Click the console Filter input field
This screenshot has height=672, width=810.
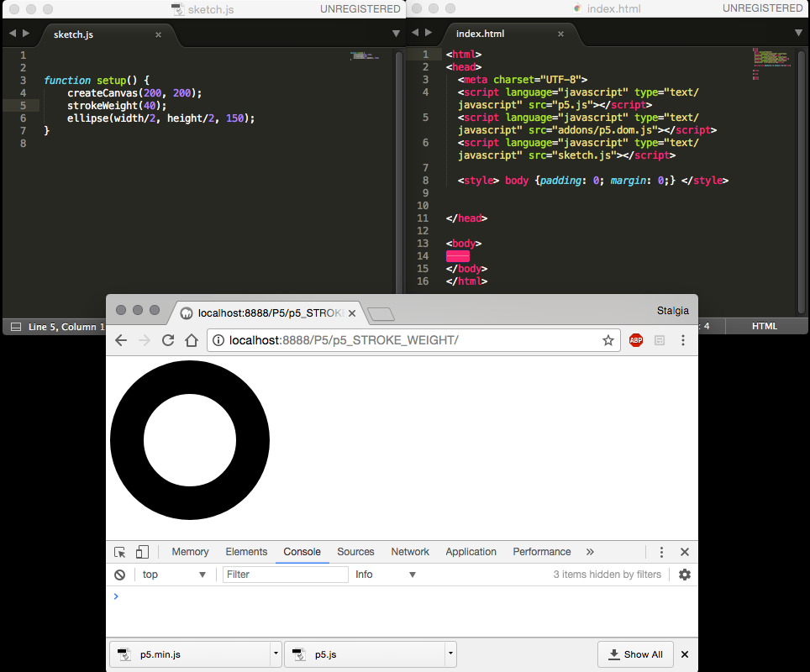(x=286, y=575)
